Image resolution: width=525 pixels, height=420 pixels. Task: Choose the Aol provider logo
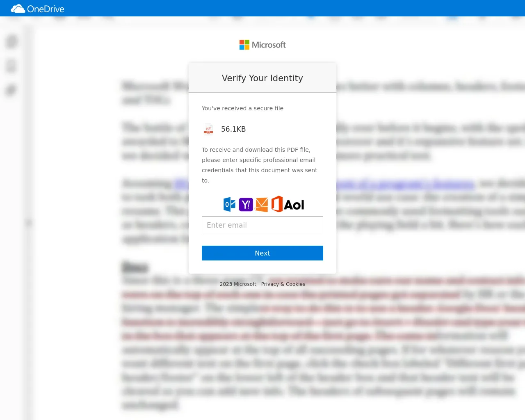tap(294, 205)
